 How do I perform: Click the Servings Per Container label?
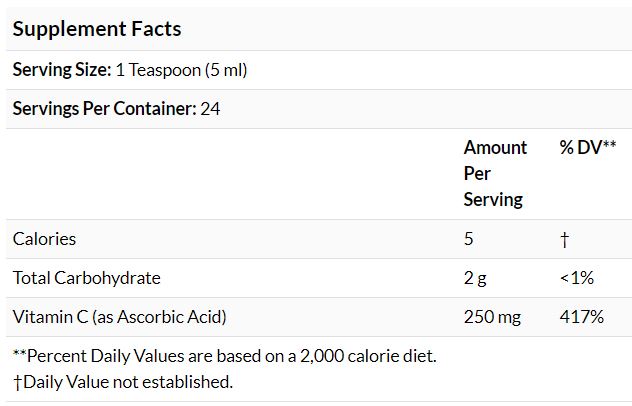tap(102, 108)
